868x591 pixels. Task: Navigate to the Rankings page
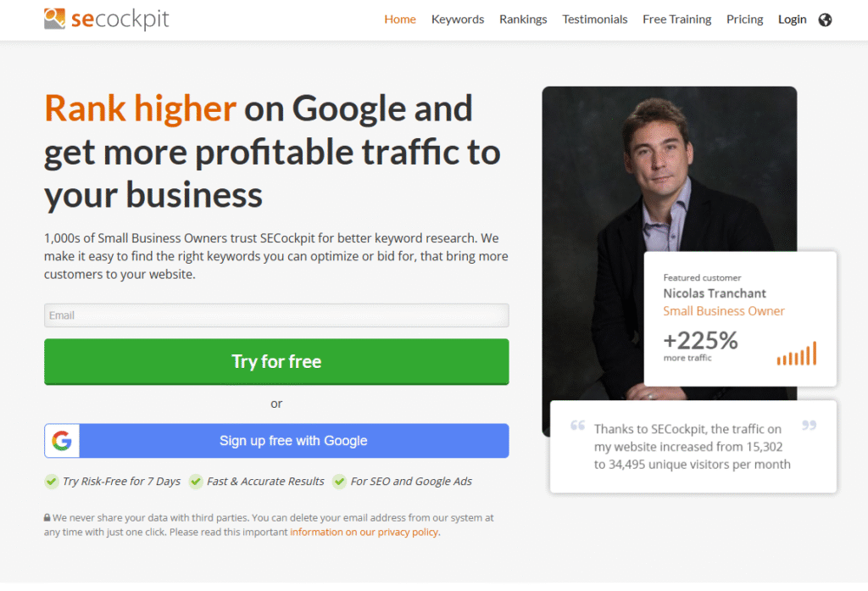[x=523, y=20]
